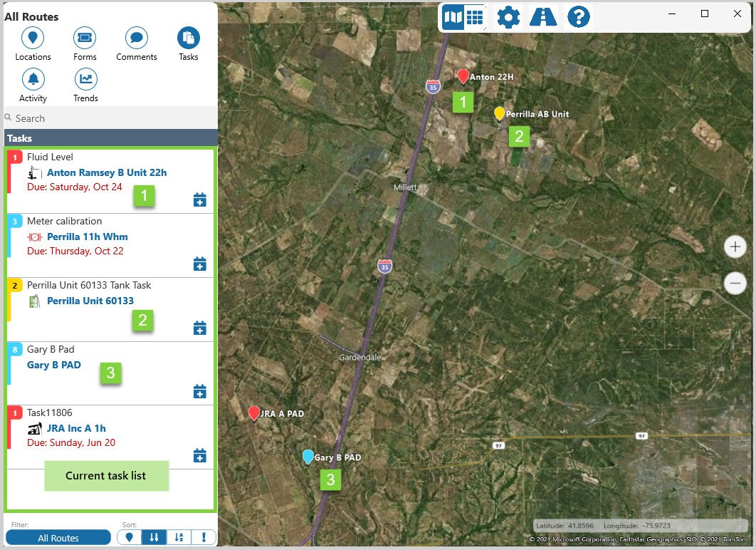Image resolution: width=756 pixels, height=550 pixels.
Task: Click due date Thursday, Oct 22
Action: (75, 251)
